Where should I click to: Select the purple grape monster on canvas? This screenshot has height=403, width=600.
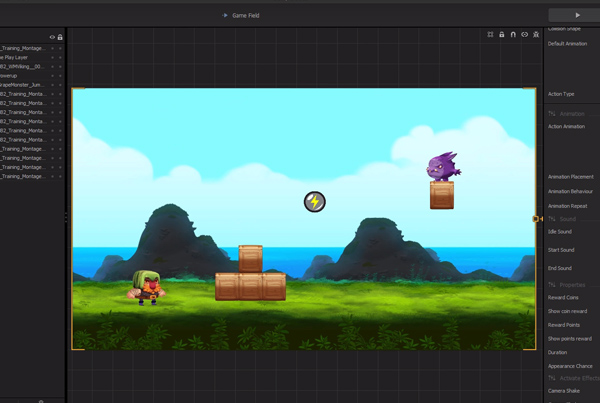tap(443, 166)
